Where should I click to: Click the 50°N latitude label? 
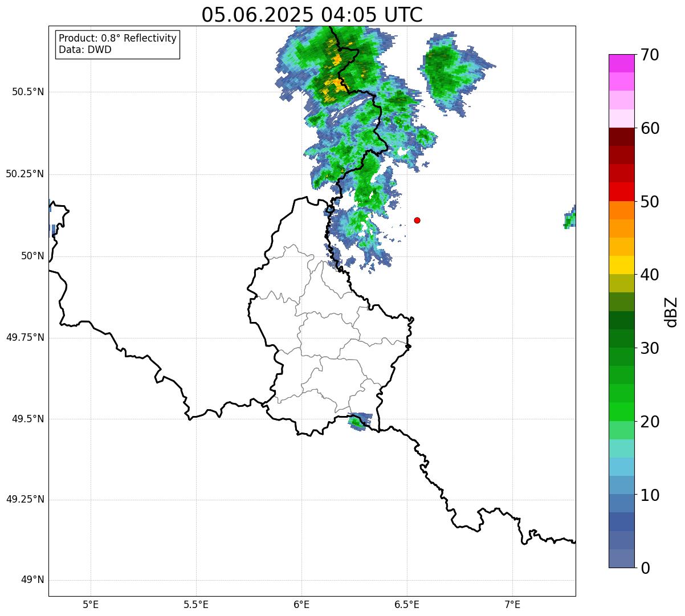click(32, 256)
